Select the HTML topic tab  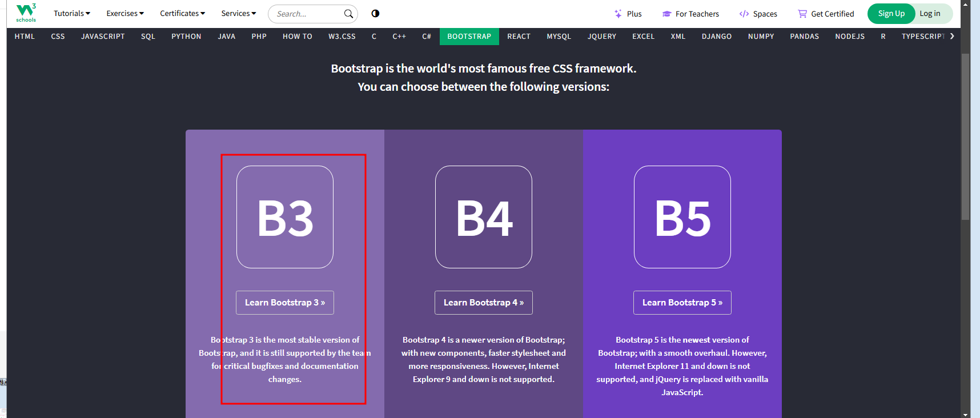(25, 37)
